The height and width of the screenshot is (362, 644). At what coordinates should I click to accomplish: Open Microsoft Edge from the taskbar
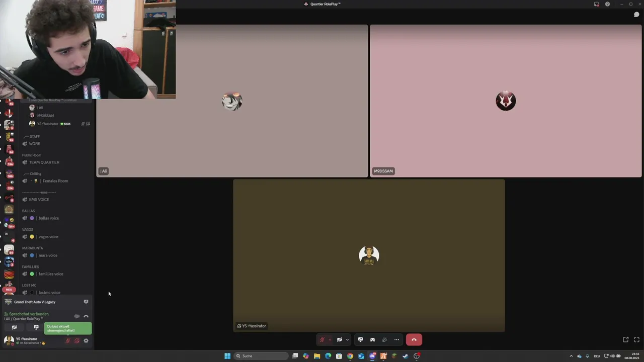328,356
